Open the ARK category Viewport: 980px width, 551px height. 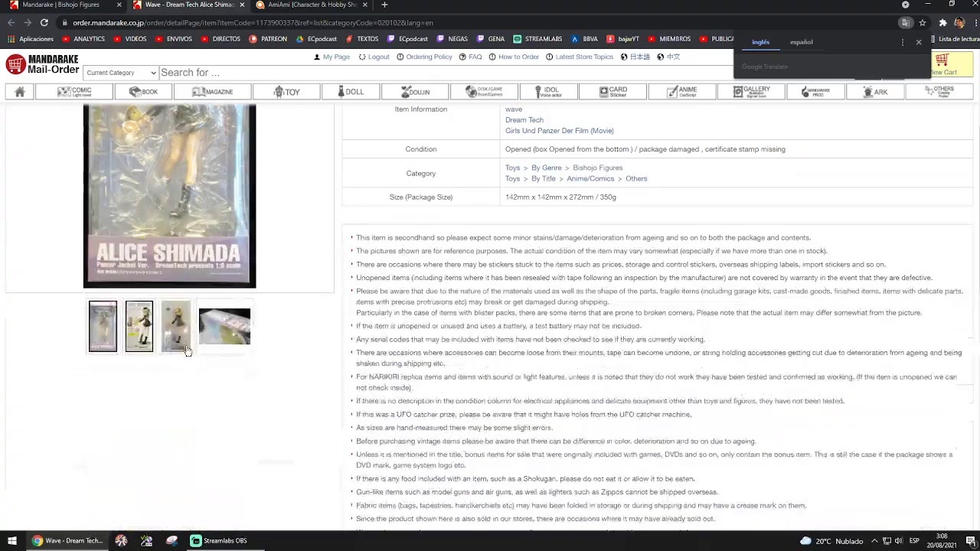point(876,92)
